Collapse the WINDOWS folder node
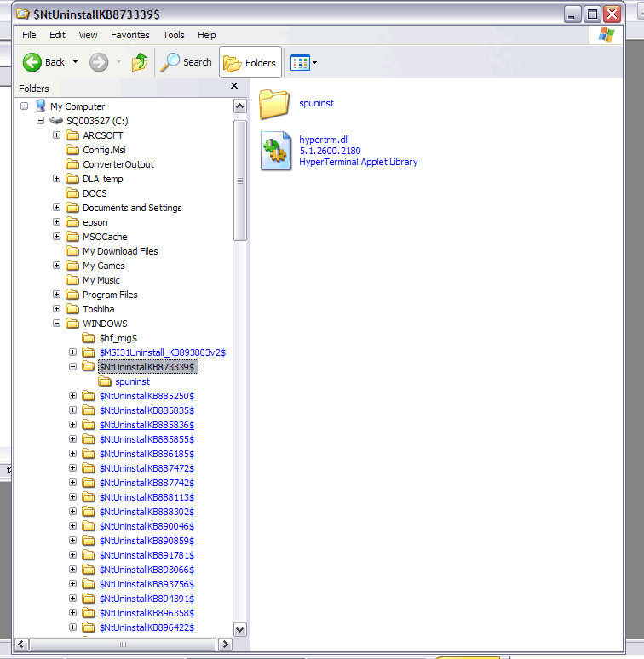 click(56, 324)
